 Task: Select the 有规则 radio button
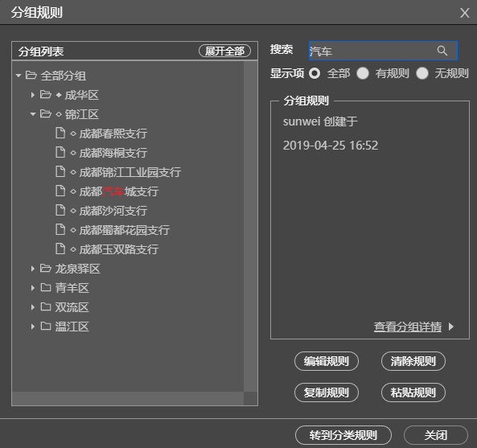click(x=363, y=73)
